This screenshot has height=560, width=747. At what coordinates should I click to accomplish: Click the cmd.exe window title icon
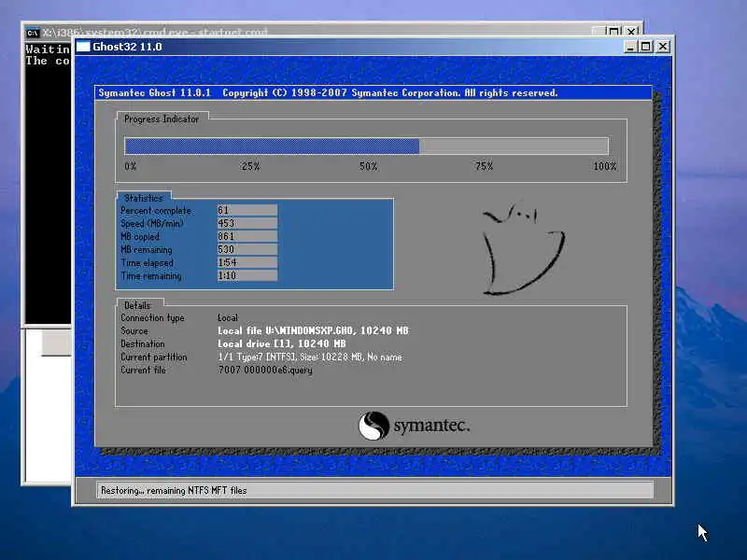(33, 33)
